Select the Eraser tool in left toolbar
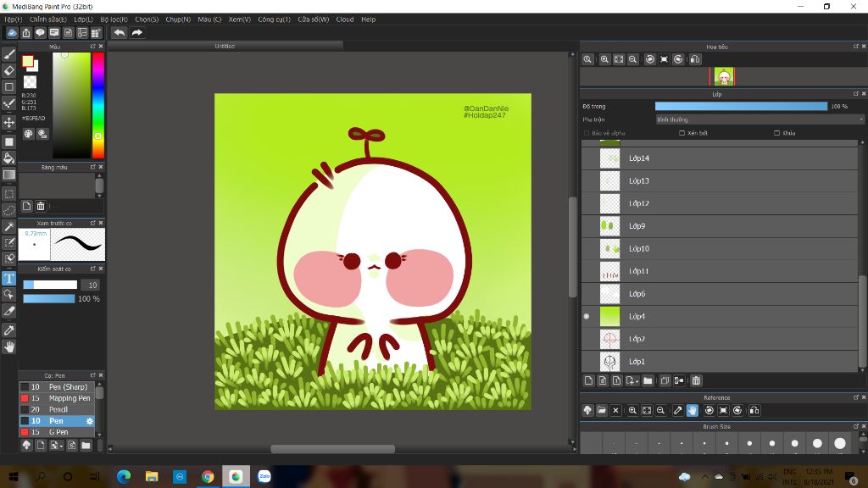The image size is (868, 488). 9,70
